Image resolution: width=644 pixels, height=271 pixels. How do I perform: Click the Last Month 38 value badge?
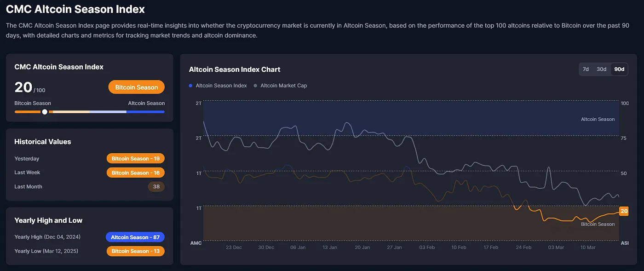coord(156,187)
